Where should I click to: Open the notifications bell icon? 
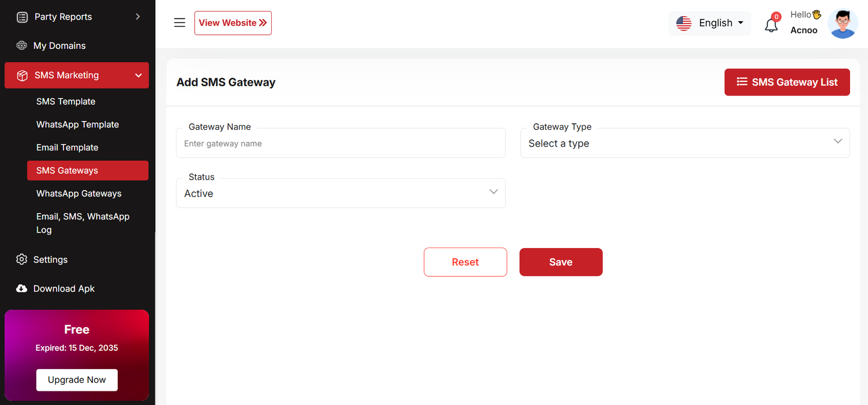pyautogui.click(x=771, y=24)
